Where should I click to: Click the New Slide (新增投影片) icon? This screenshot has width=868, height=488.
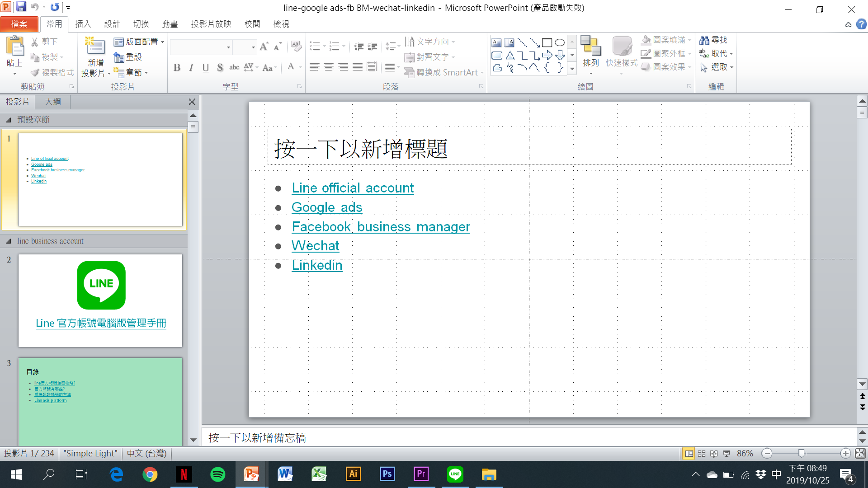[x=95, y=47]
